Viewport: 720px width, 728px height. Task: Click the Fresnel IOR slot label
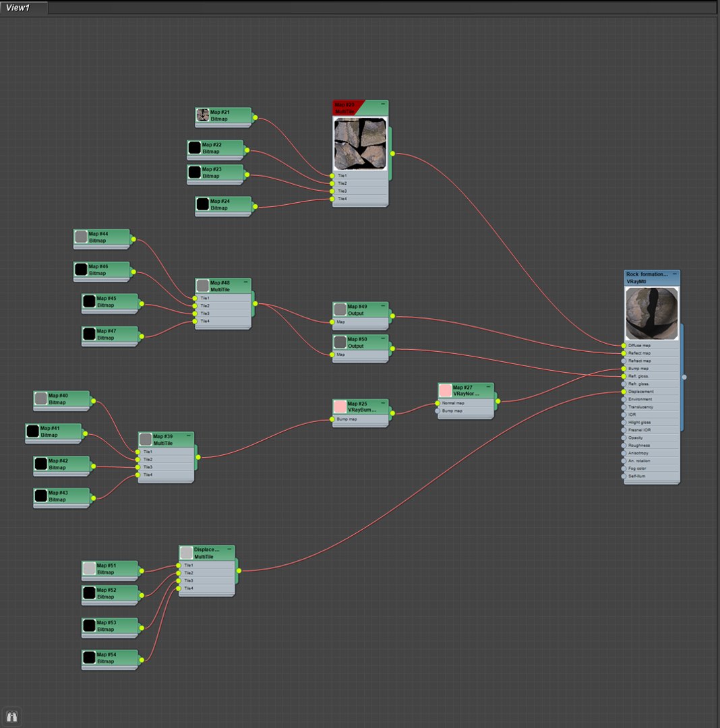click(639, 430)
